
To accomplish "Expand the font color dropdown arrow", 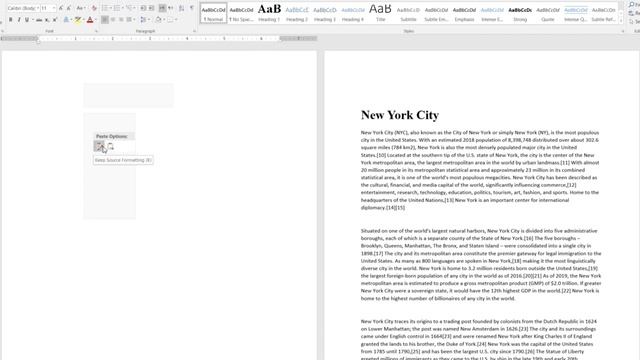I will tap(96, 20).
